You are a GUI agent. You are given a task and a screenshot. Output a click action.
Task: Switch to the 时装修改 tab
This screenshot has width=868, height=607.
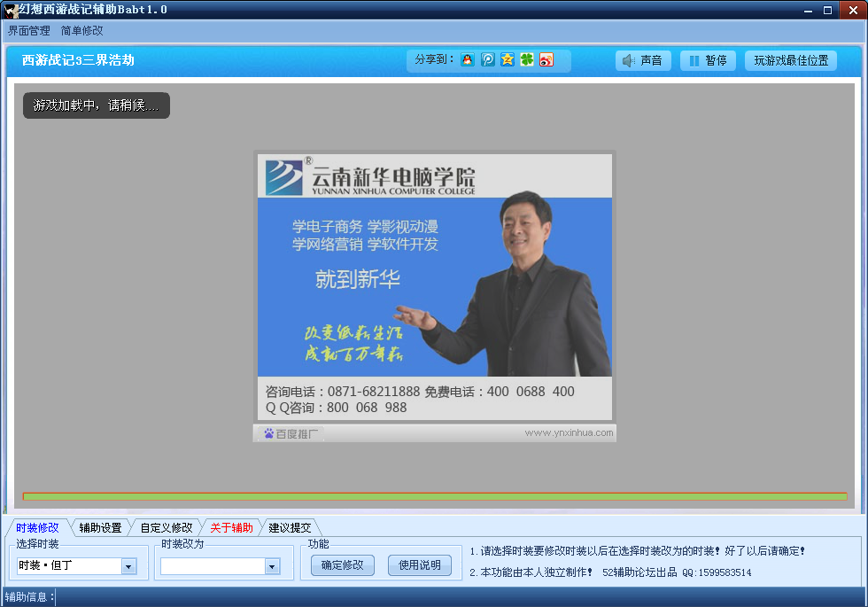[37, 528]
